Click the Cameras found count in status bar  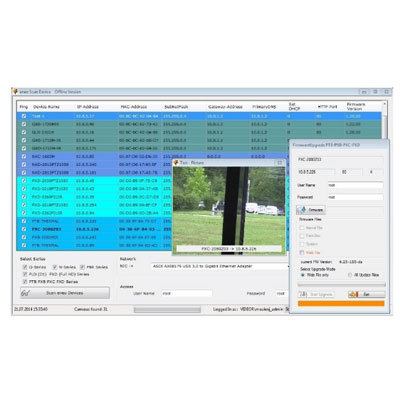(x=91, y=309)
